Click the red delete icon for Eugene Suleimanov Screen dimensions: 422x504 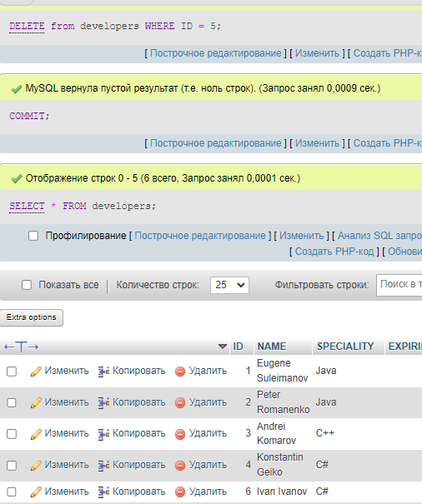(x=180, y=372)
